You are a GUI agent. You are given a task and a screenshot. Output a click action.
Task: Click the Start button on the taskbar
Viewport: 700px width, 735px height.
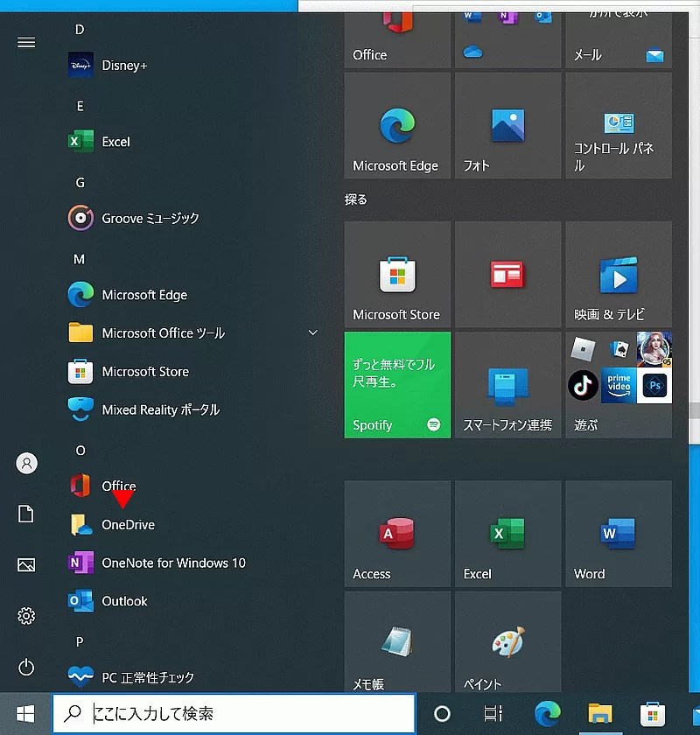pyautogui.click(x=25, y=713)
